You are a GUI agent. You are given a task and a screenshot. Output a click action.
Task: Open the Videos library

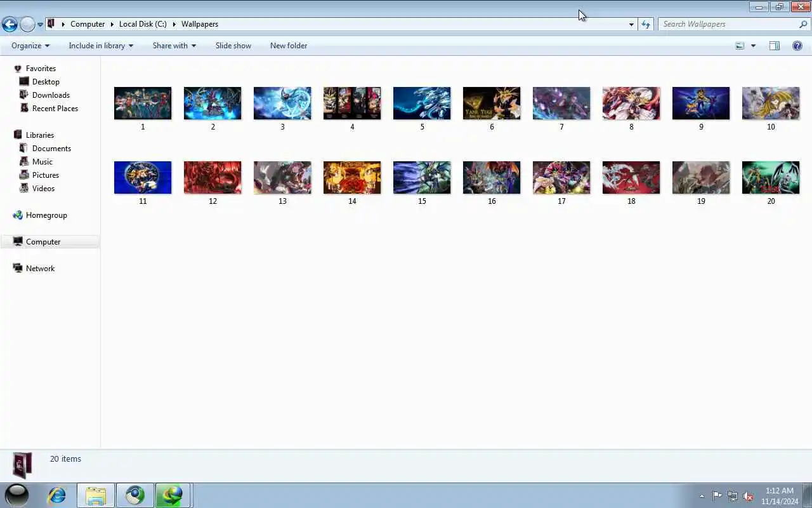(x=43, y=189)
